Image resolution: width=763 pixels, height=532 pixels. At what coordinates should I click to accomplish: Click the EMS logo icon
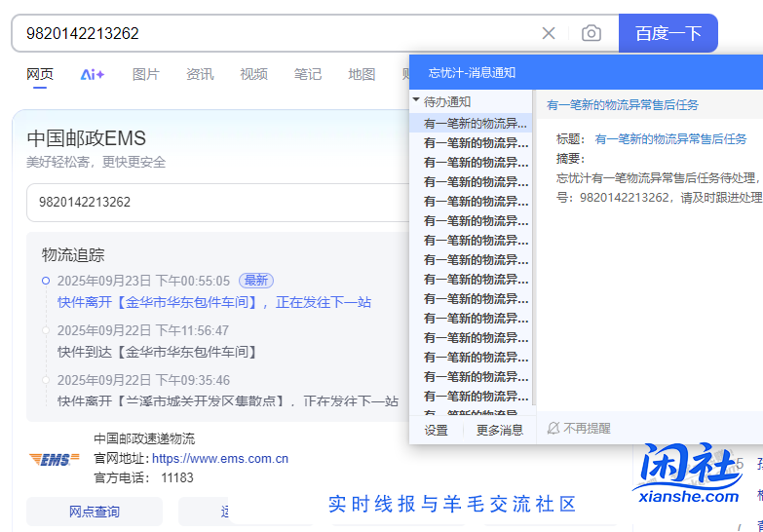tap(54, 459)
